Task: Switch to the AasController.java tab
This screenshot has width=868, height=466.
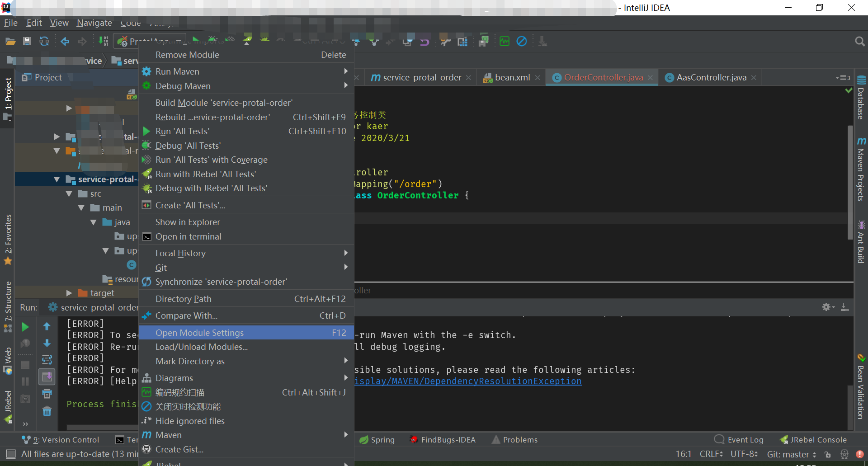Action: click(711, 78)
